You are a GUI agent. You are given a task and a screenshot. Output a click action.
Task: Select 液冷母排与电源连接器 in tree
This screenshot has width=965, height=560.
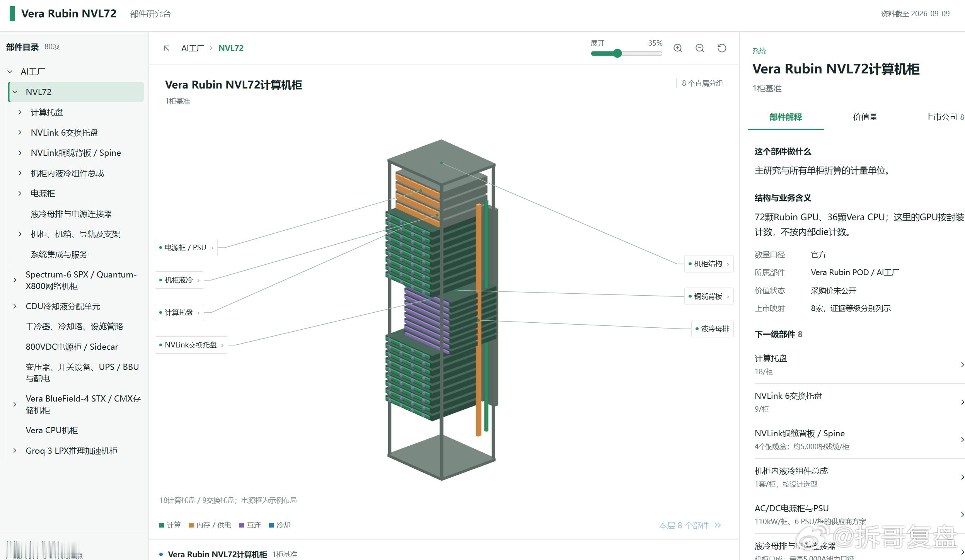tap(72, 214)
